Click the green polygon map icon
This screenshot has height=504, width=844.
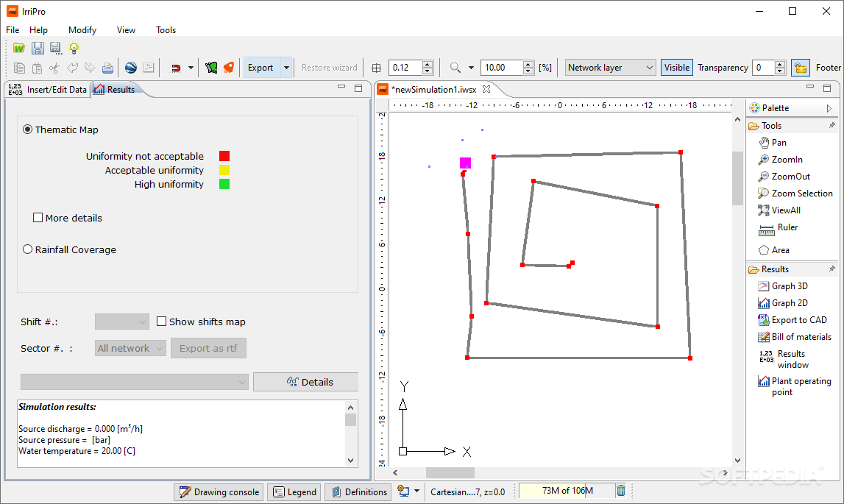(211, 68)
